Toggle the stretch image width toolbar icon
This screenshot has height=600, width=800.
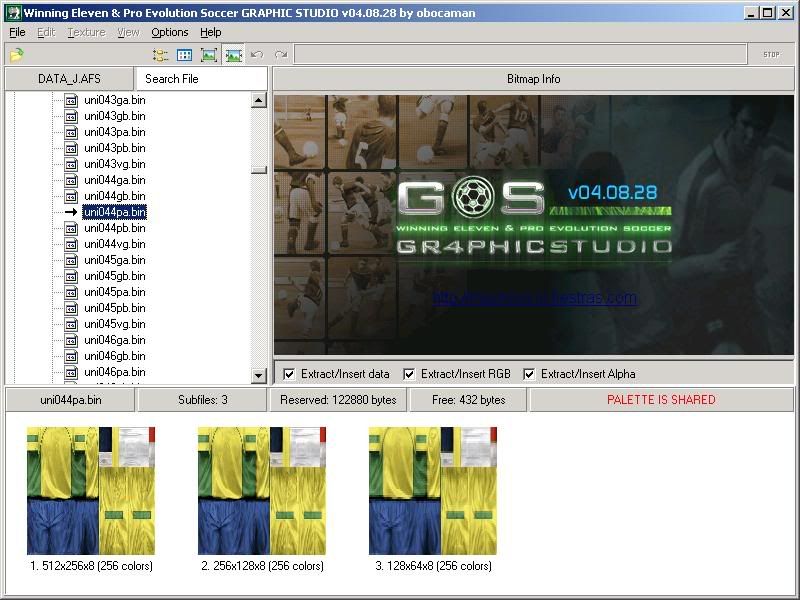pos(233,55)
